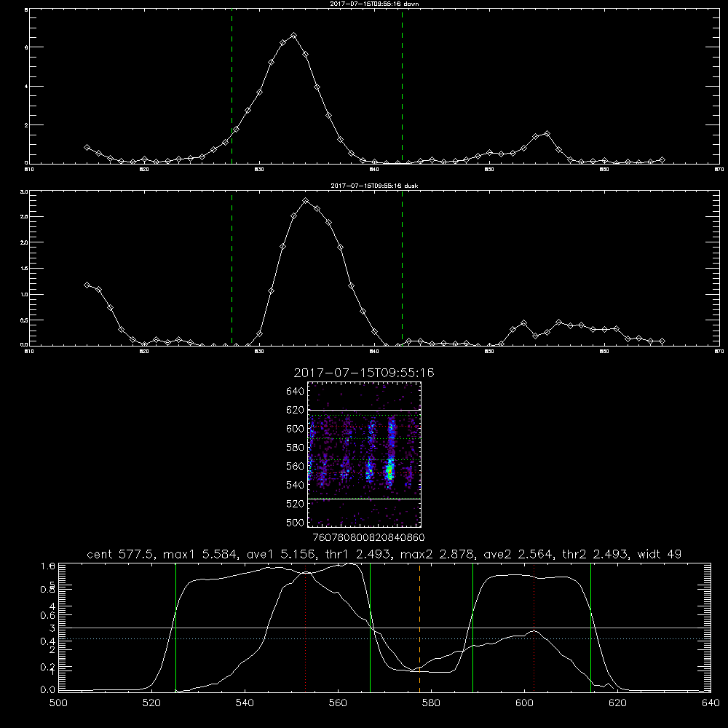Click the "620" label on bottom plot x-axis
Image resolution: width=728 pixels, height=728 pixels.
tap(617, 703)
